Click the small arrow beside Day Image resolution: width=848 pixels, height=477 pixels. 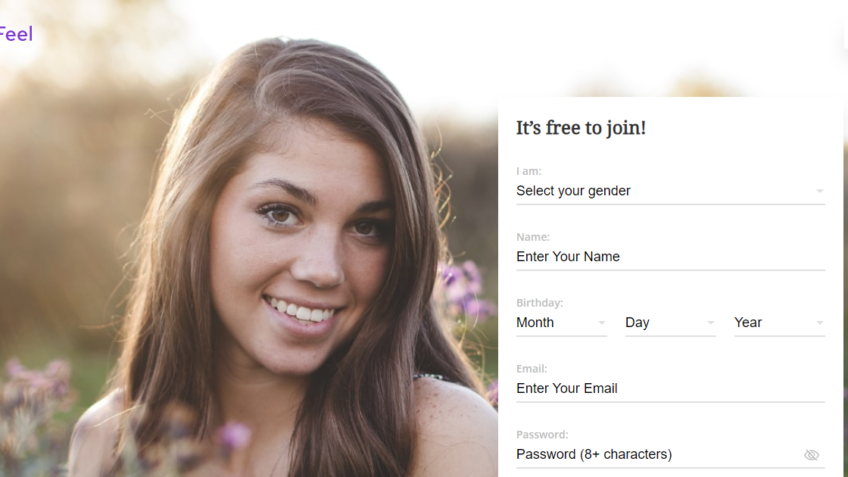(711, 323)
